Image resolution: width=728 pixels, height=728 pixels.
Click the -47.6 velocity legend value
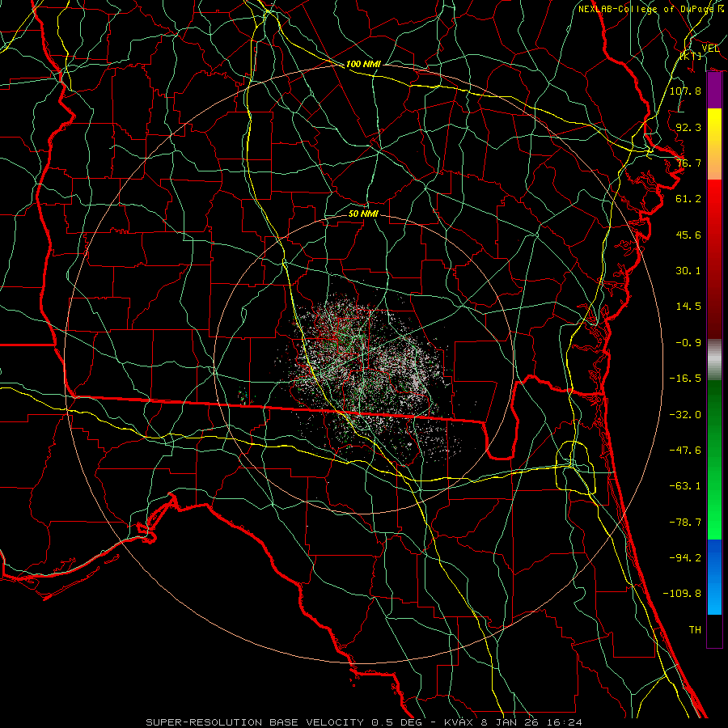[685, 451]
